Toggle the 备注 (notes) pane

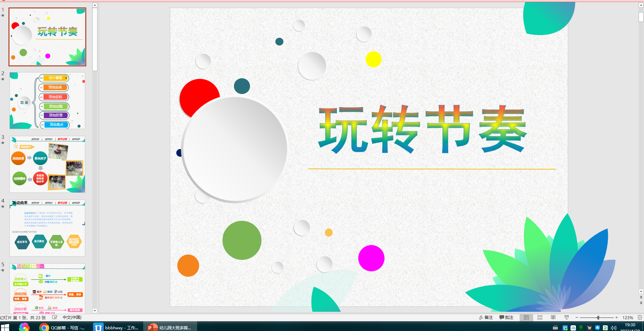[x=486, y=317]
